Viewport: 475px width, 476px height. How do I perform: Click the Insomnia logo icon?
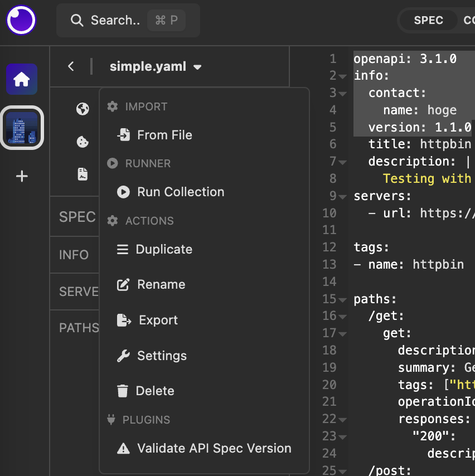[21, 20]
